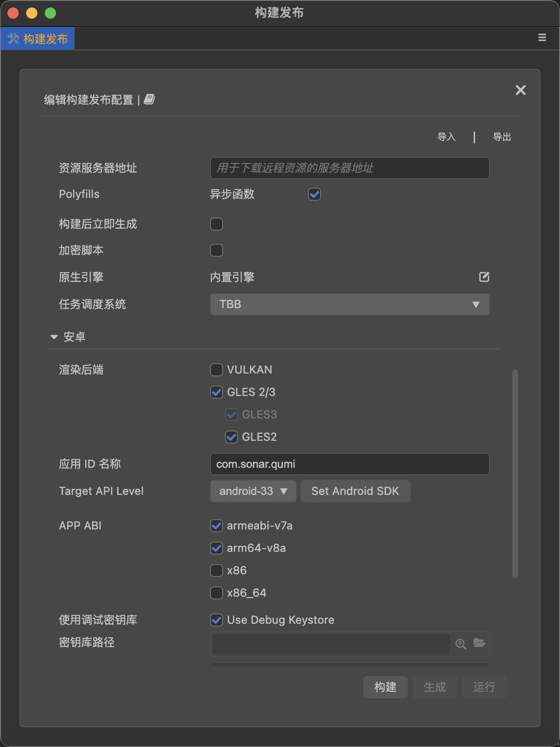Collapse the 安卓 section
This screenshot has width=560, height=747.
pos(54,337)
